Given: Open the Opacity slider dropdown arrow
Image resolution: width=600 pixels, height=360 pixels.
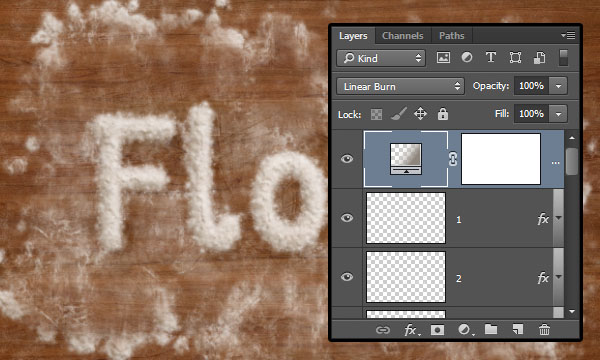Looking at the screenshot, I should click(x=558, y=86).
